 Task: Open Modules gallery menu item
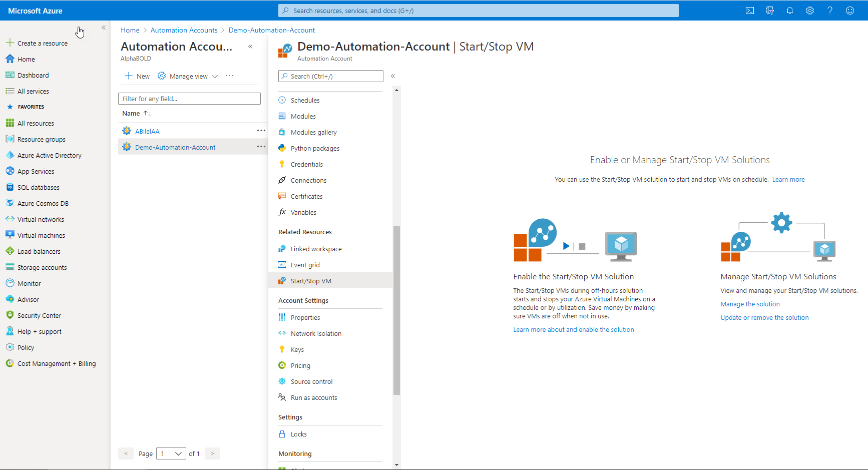pyautogui.click(x=314, y=132)
